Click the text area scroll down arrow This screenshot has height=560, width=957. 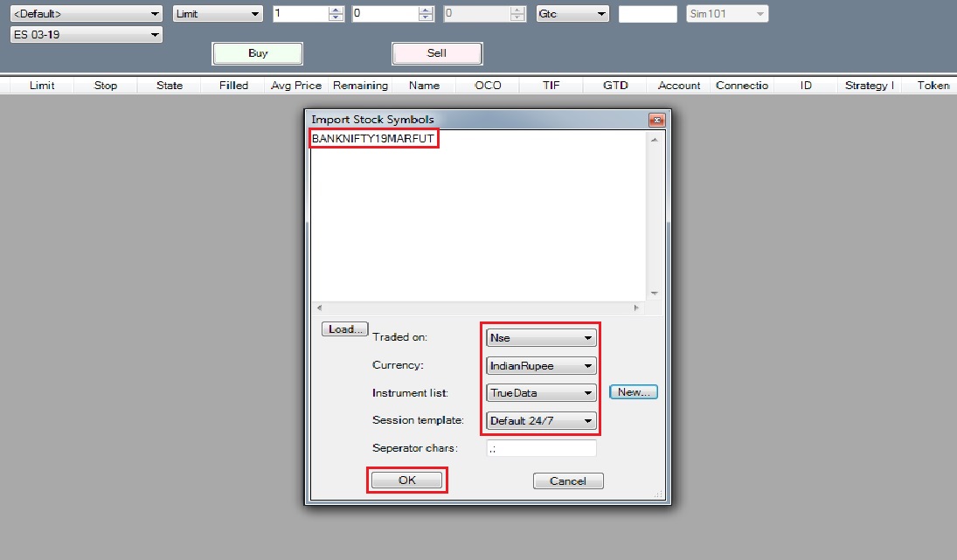655,294
